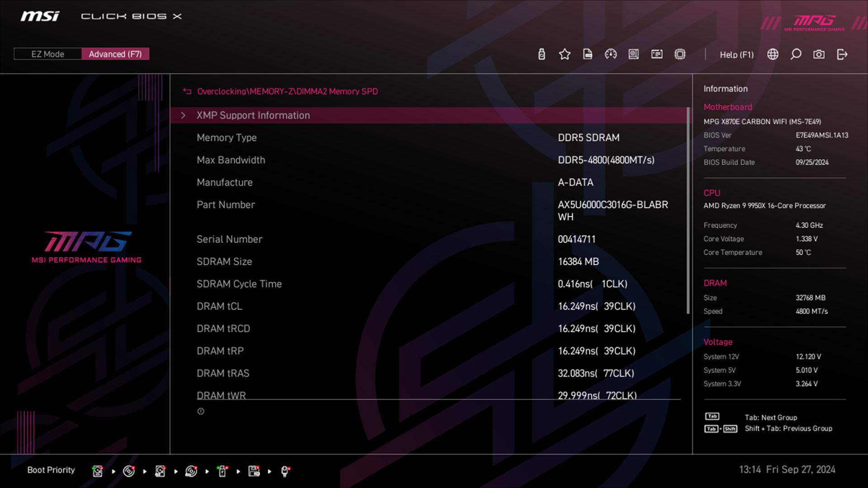Open Hardware Monitor gauge icon

point(611,55)
